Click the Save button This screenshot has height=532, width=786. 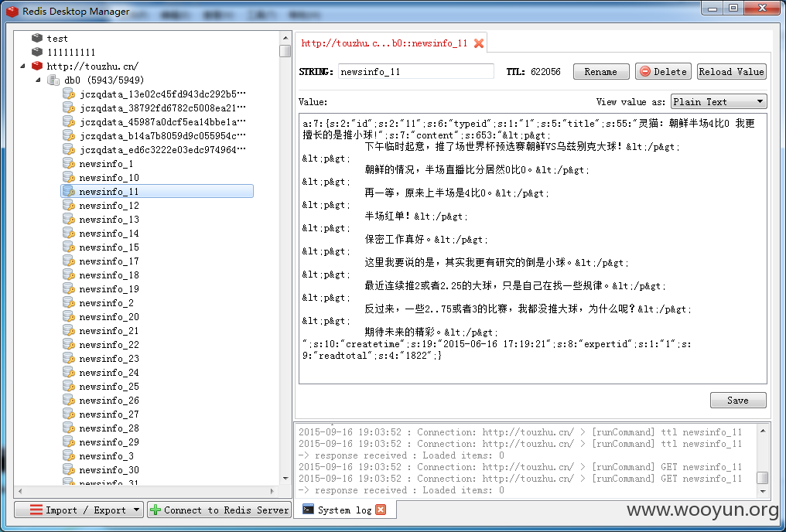738,401
